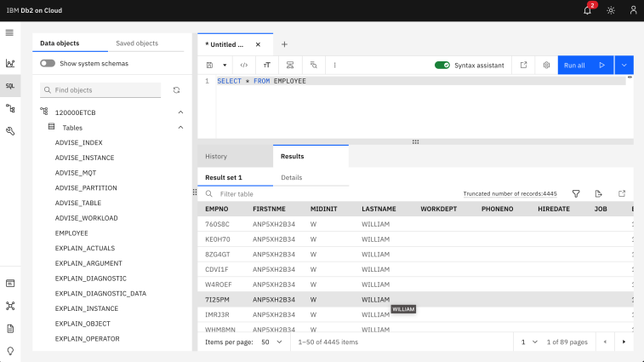Open the SQL editor from sidebar
The width and height of the screenshot is (644, 362).
10,86
